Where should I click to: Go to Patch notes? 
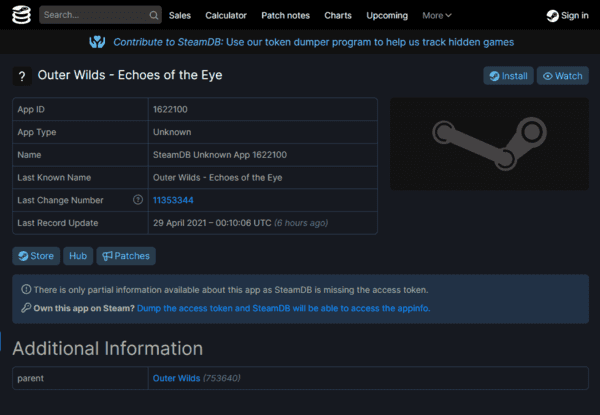point(285,16)
